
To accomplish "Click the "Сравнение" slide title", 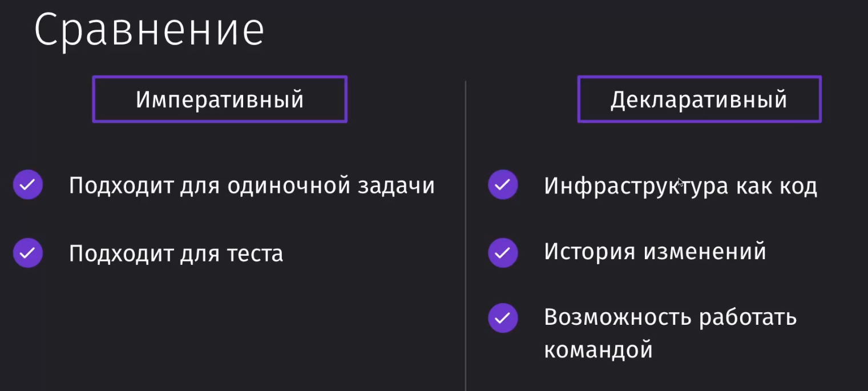I will coord(149,31).
